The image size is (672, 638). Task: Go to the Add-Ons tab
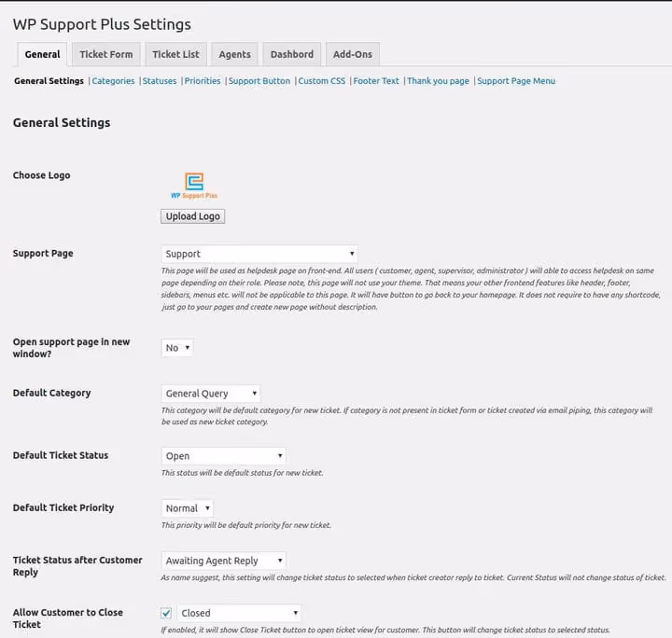click(353, 54)
